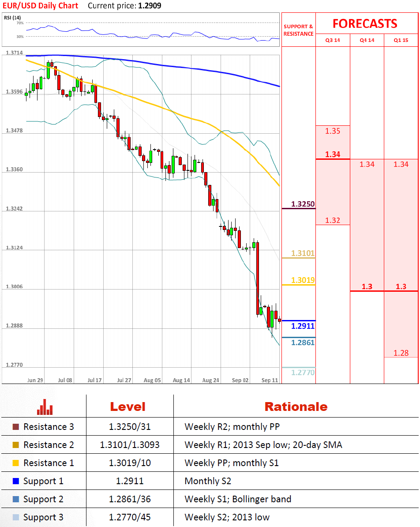
Task: Click the 'Sep 11' date axis label
Action: 270,380
